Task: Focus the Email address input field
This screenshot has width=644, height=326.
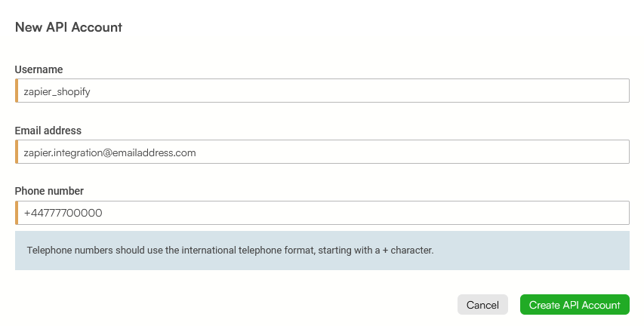Action: click(322, 152)
